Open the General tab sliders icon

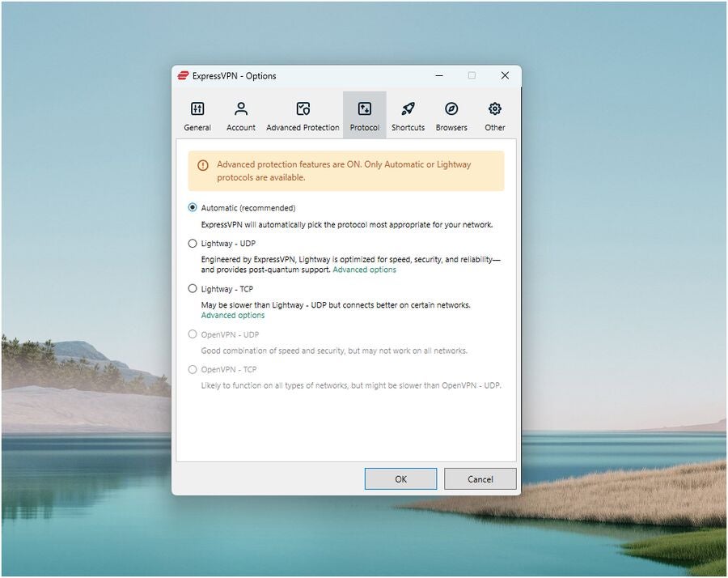point(197,108)
